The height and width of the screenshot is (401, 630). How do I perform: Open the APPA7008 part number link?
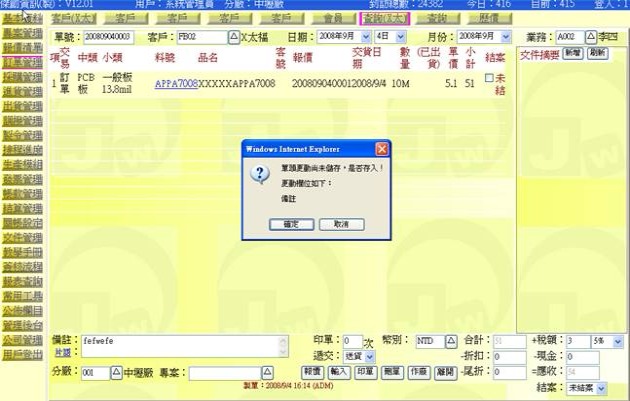coord(174,84)
